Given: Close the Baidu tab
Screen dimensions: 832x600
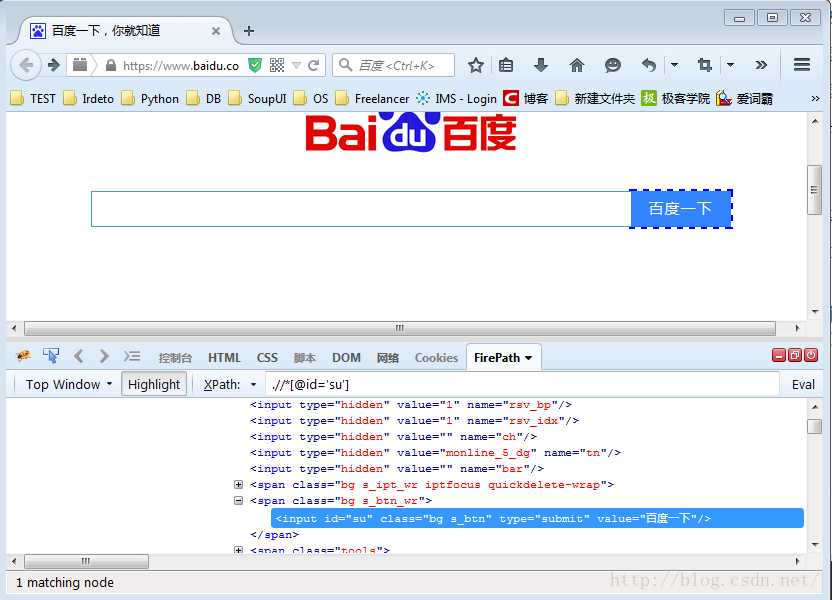Looking at the screenshot, I should 216,31.
